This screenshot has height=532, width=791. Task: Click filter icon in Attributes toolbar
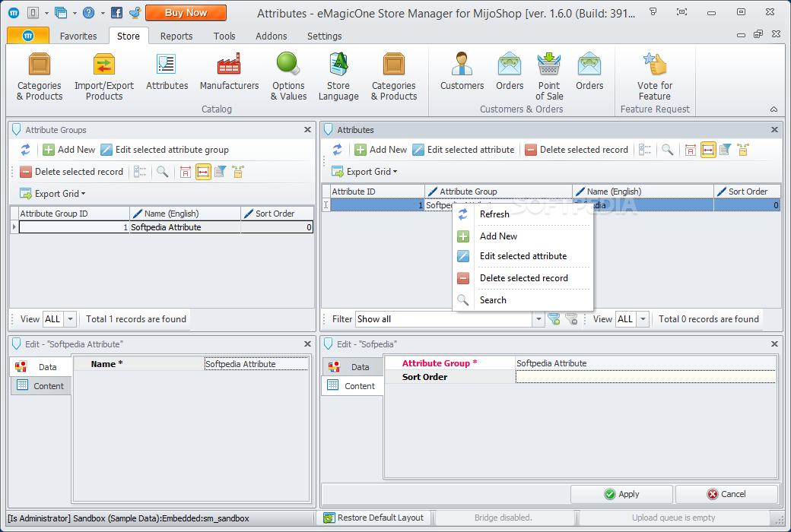point(726,150)
